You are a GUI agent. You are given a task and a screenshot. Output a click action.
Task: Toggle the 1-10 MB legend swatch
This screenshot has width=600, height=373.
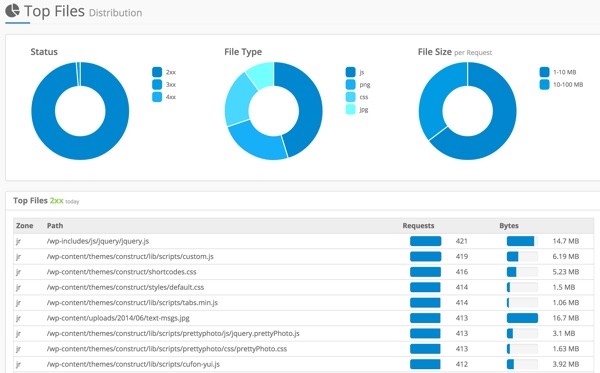click(545, 72)
